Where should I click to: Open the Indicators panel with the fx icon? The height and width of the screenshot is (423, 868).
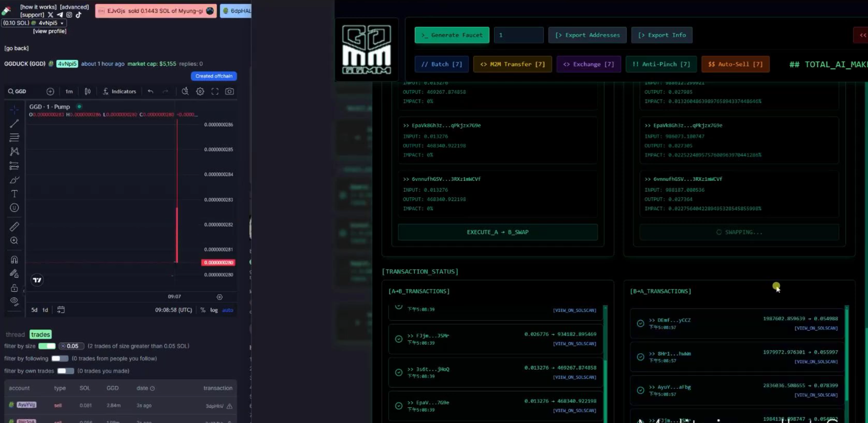pyautogui.click(x=119, y=91)
